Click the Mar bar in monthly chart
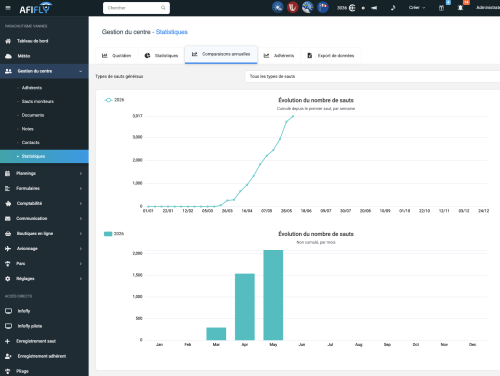500x376 pixels. point(216,334)
